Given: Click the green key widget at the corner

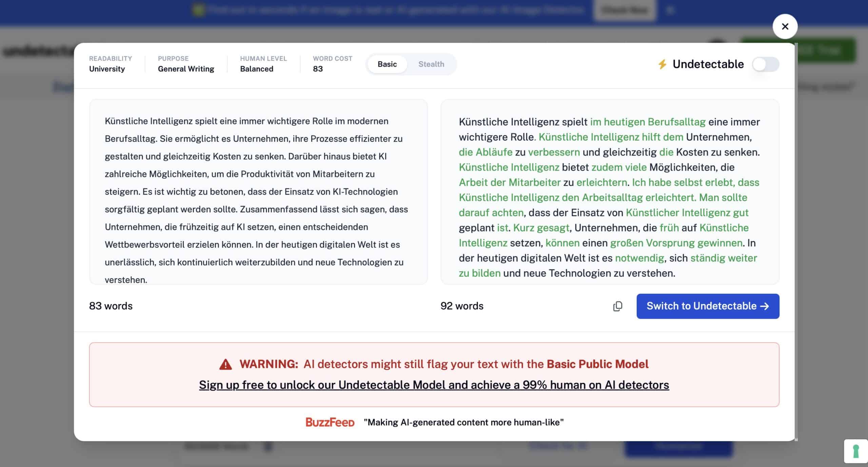Looking at the screenshot, I should pos(856,451).
